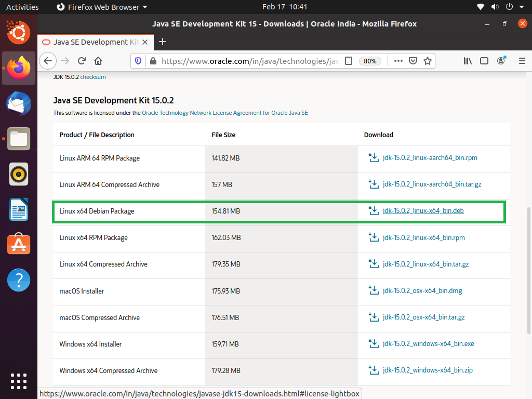
Task: Open the clock showing Feb 17 10:41
Action: click(285, 7)
